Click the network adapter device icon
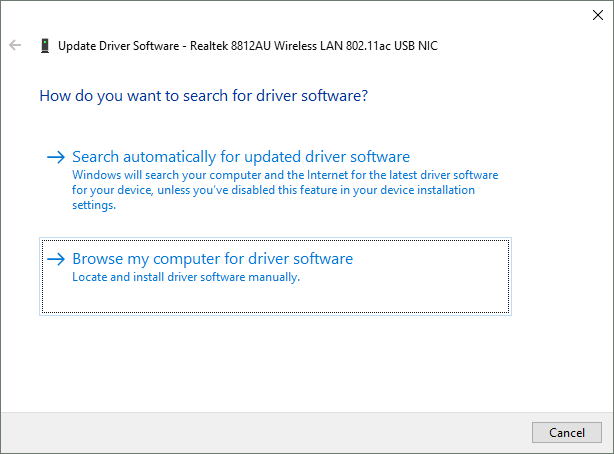The width and height of the screenshot is (614, 454). (45, 46)
